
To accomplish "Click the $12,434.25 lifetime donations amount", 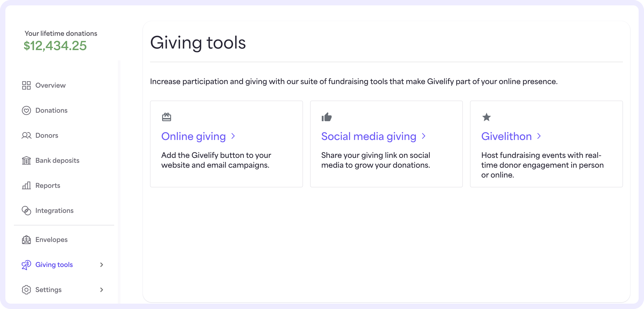I will pyautogui.click(x=55, y=46).
